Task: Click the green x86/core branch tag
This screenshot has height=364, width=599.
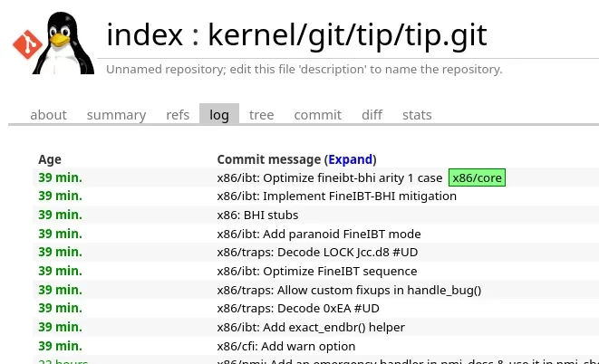Action: pyautogui.click(x=477, y=177)
